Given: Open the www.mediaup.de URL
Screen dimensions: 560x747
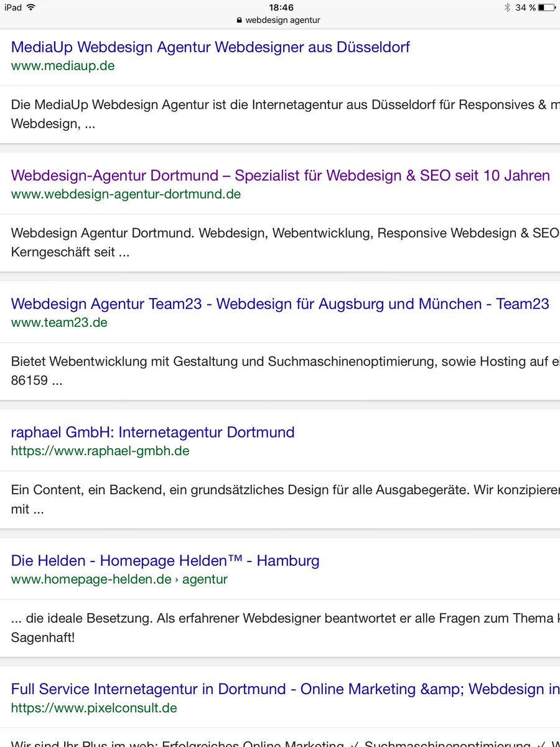Looking at the screenshot, I should 63,66.
